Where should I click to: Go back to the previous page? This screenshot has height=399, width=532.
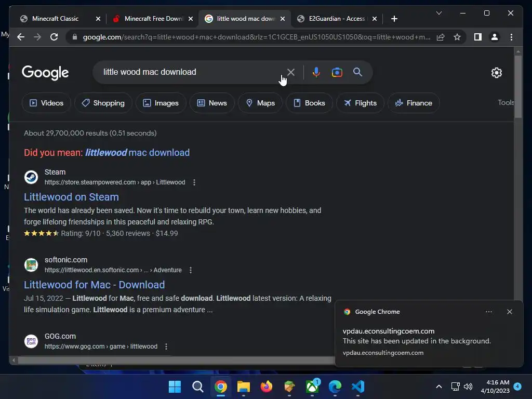click(21, 37)
